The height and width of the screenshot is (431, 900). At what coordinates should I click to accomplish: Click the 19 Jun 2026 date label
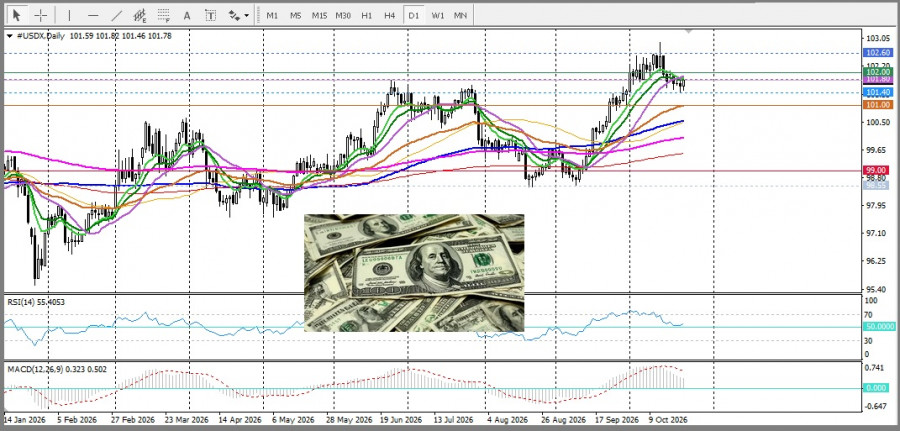point(402,420)
